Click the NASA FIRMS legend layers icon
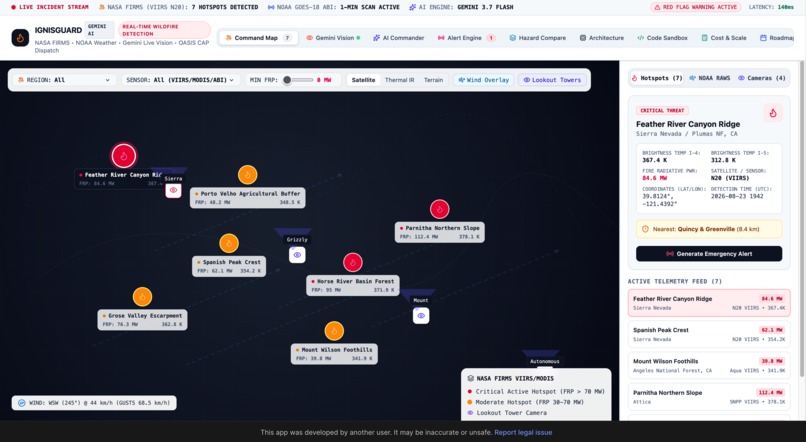Image resolution: width=806 pixels, height=442 pixels. point(470,378)
